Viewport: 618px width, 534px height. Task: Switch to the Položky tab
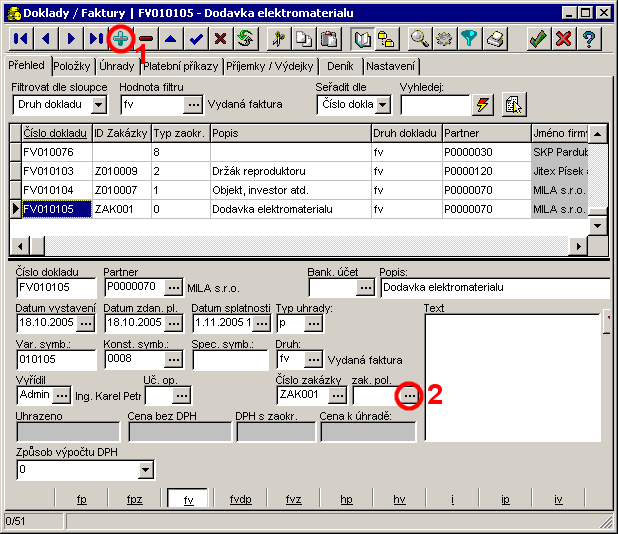pos(74,66)
